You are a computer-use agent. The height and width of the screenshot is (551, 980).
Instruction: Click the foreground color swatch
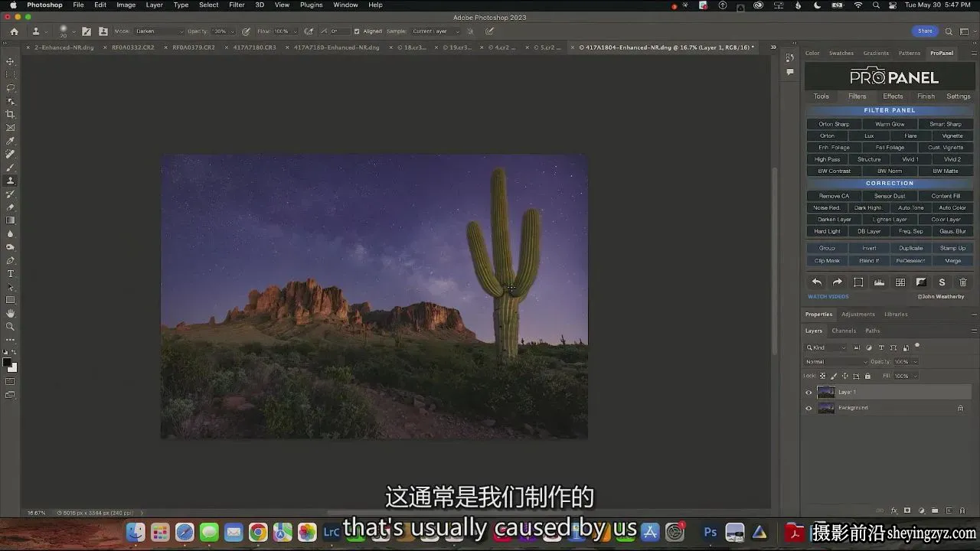tap(7, 362)
